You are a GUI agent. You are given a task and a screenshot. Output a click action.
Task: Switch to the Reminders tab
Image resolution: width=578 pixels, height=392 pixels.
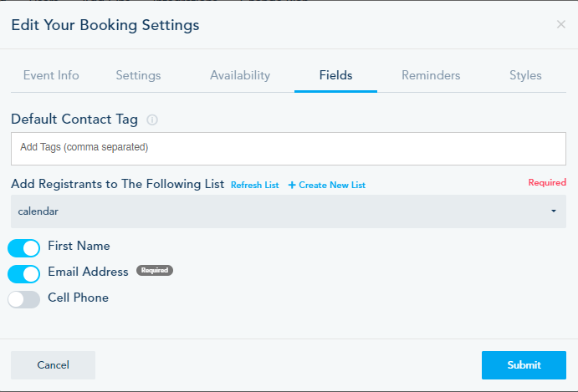(431, 75)
